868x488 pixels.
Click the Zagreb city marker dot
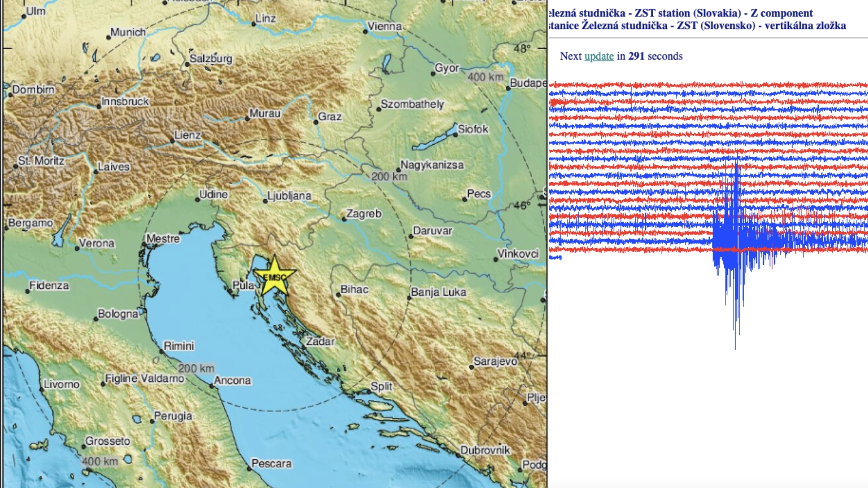click(x=344, y=220)
